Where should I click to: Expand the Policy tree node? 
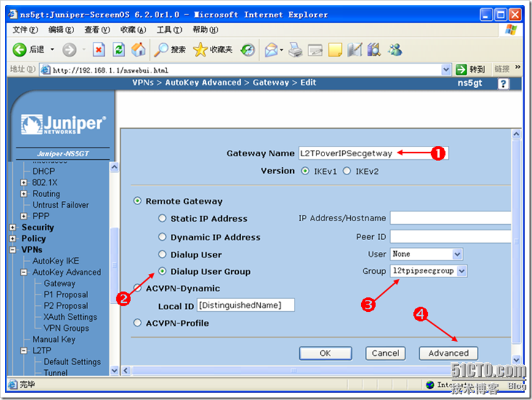[x=13, y=238]
